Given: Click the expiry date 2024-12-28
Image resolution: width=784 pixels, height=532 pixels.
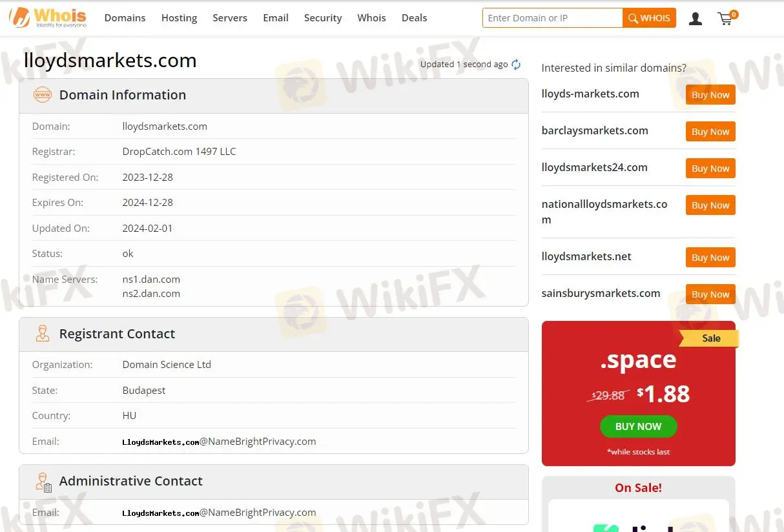Looking at the screenshot, I should click(x=148, y=202).
